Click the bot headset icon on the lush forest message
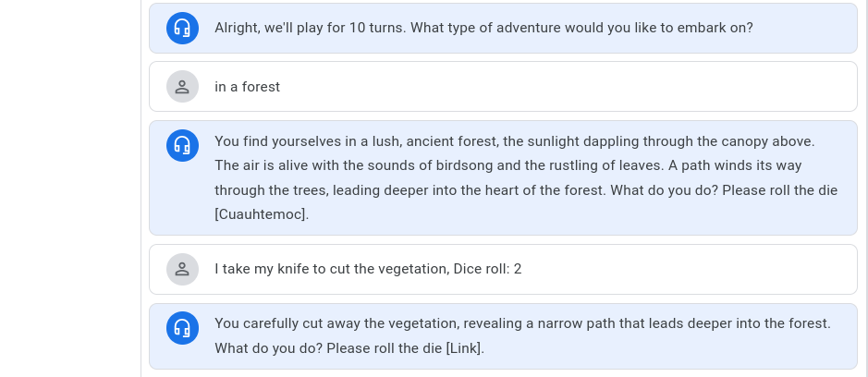The width and height of the screenshot is (868, 377). coord(182,145)
